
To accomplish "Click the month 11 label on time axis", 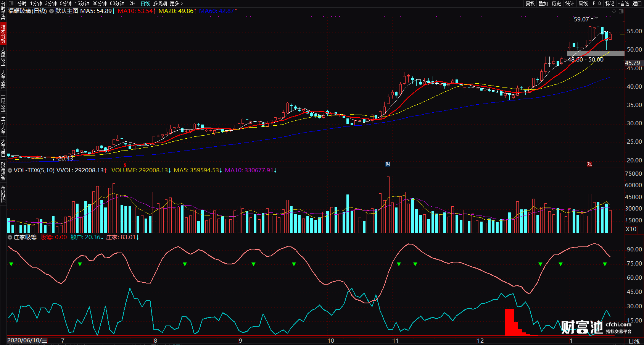I will click(x=395, y=341).
